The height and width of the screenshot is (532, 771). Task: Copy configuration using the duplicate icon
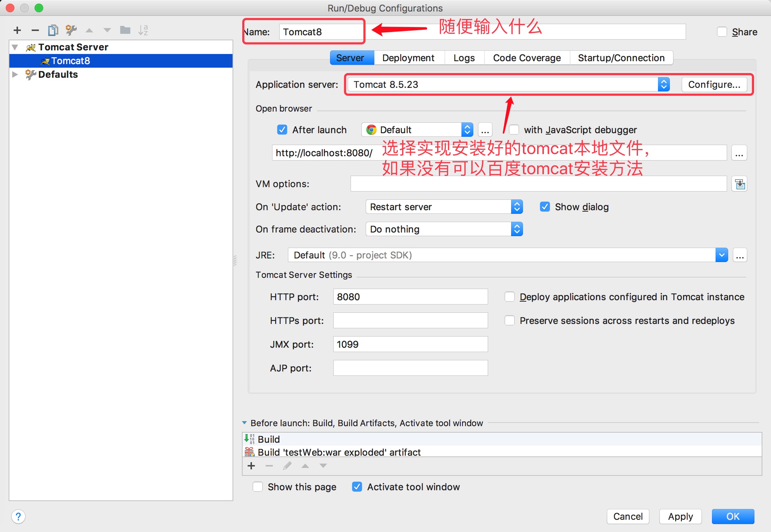coord(53,30)
